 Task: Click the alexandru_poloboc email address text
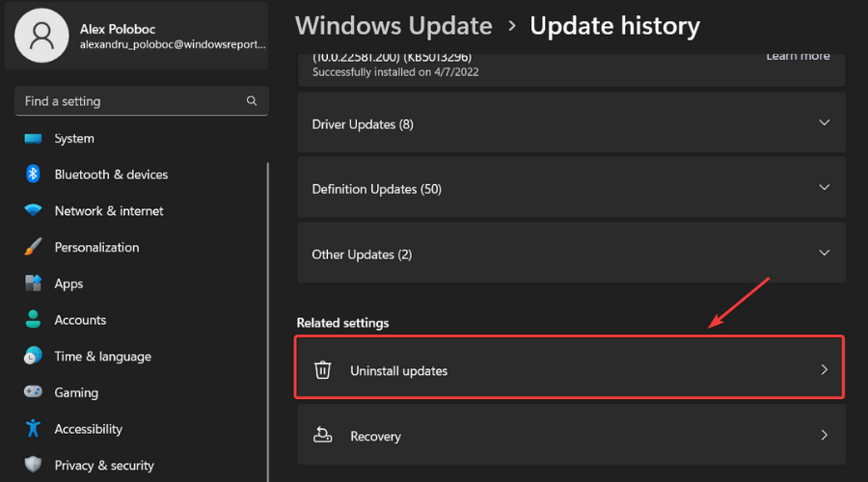click(x=173, y=44)
